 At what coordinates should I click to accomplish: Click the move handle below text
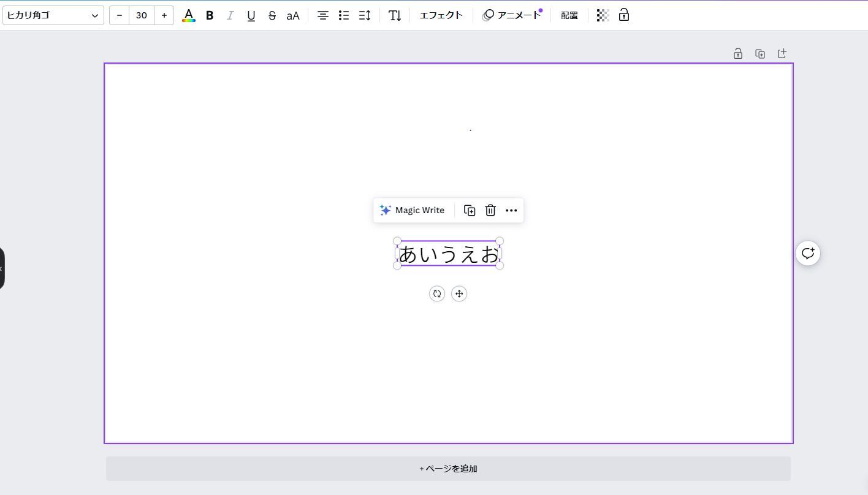(459, 293)
